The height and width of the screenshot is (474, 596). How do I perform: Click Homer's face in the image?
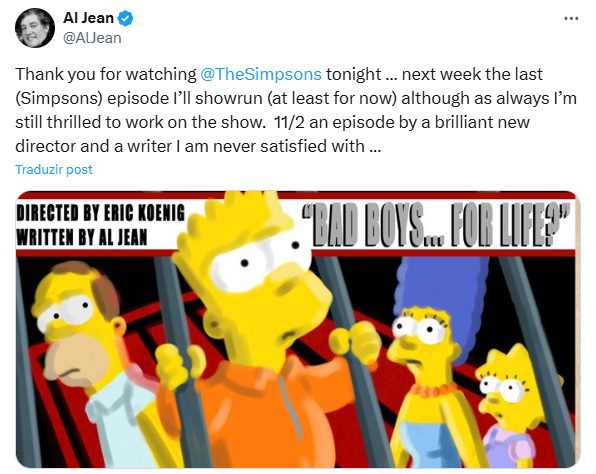[76, 334]
